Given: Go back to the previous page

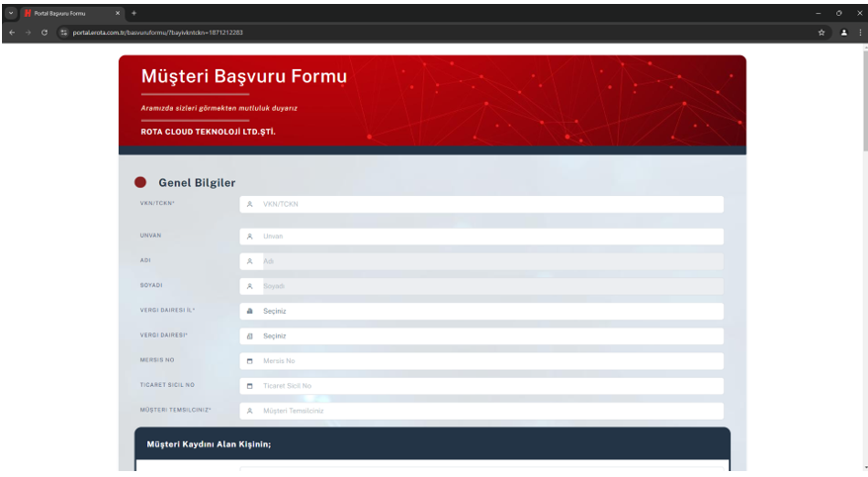Looking at the screenshot, I should (11, 33).
